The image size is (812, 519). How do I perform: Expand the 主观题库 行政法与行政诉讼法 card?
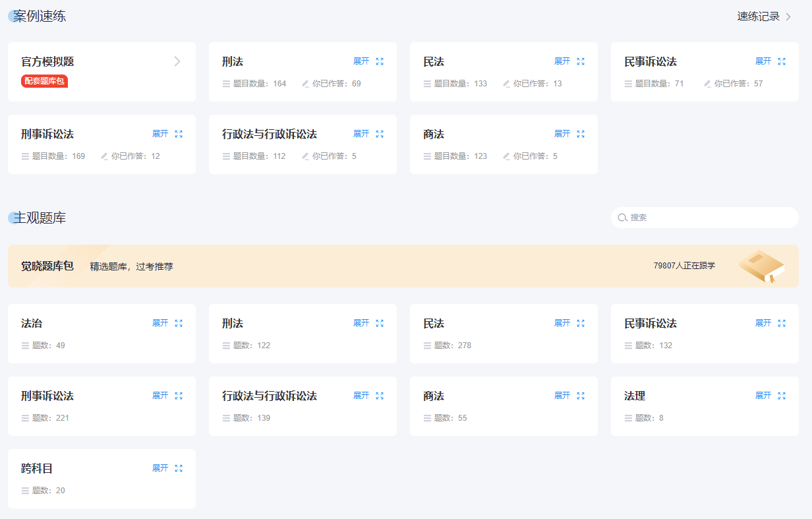[361, 396]
